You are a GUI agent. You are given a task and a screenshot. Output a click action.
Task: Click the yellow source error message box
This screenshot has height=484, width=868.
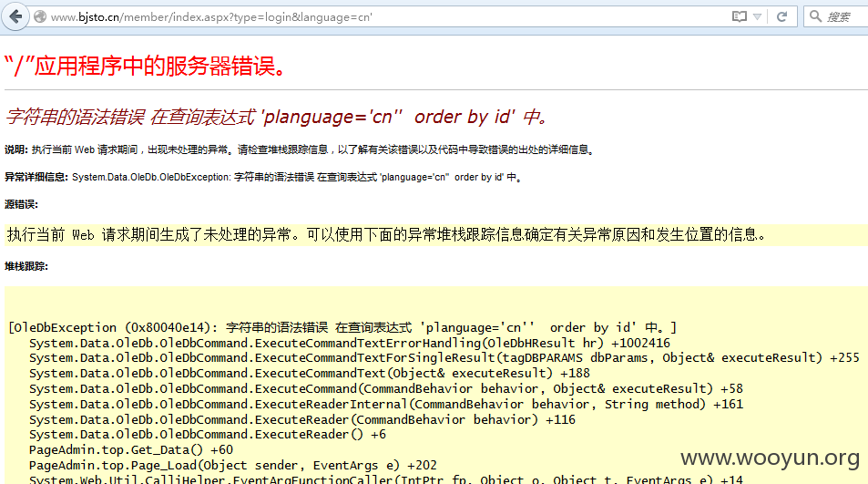[x=436, y=235]
